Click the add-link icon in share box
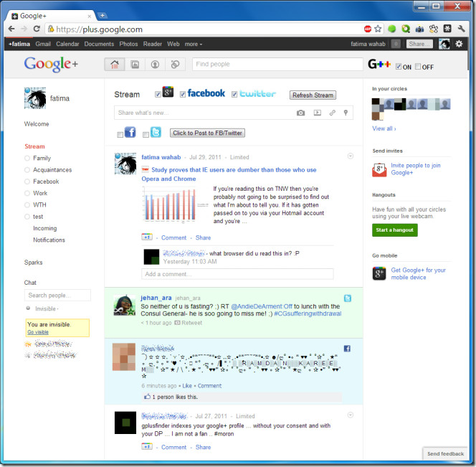Screen dimensions: 476x467 point(333,113)
